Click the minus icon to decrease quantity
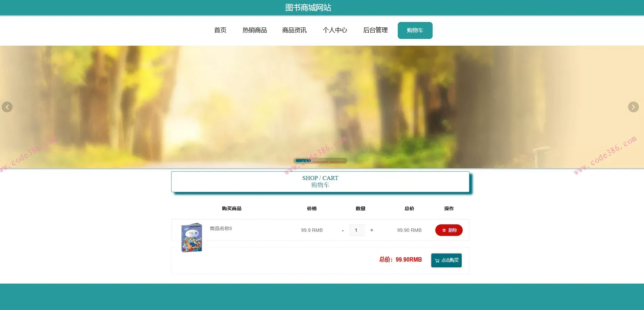The width and height of the screenshot is (644, 310). click(343, 230)
